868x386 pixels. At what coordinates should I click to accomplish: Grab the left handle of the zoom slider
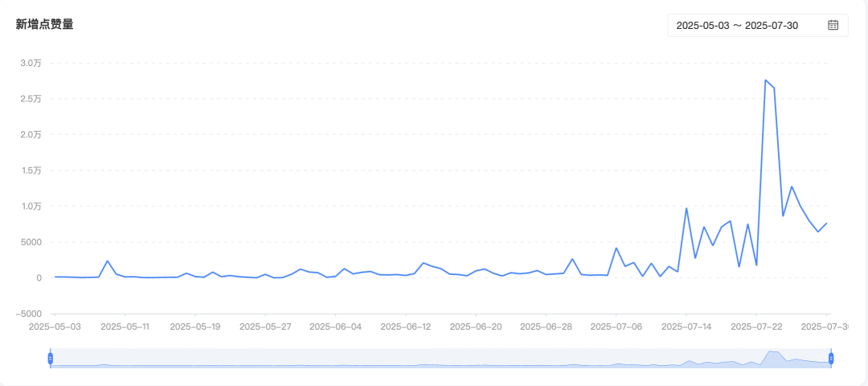point(50,358)
